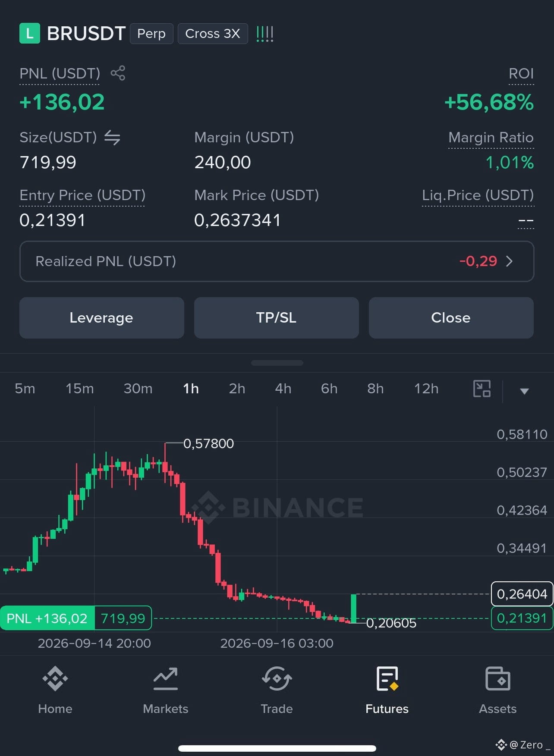Click the Leverage button
Viewport: 554px width, 756px height.
point(102,318)
